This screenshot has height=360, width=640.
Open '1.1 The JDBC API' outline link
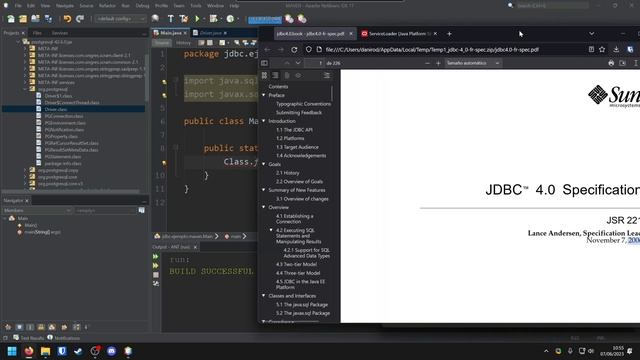point(294,130)
